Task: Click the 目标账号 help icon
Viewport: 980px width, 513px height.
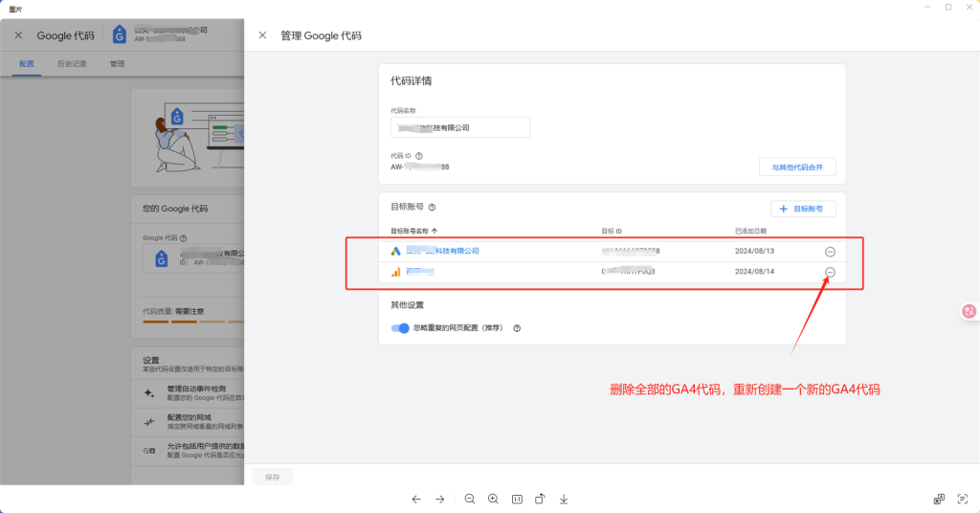Action: [x=432, y=208]
